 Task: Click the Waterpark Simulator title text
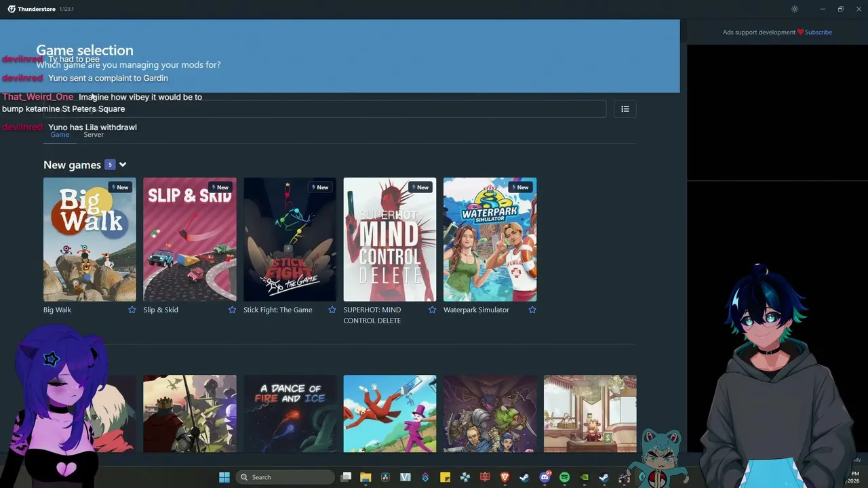pyautogui.click(x=476, y=310)
